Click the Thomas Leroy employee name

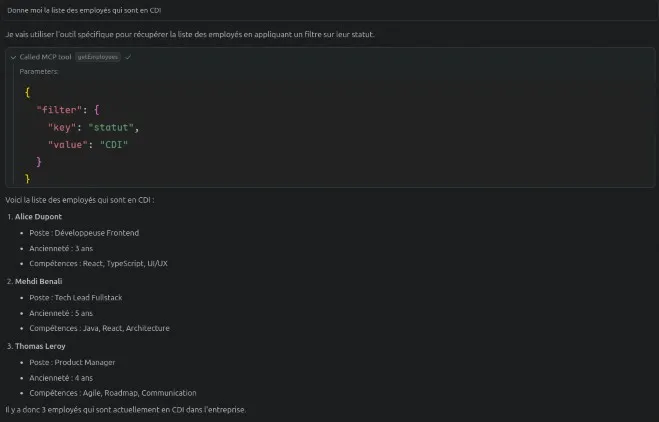pos(40,346)
